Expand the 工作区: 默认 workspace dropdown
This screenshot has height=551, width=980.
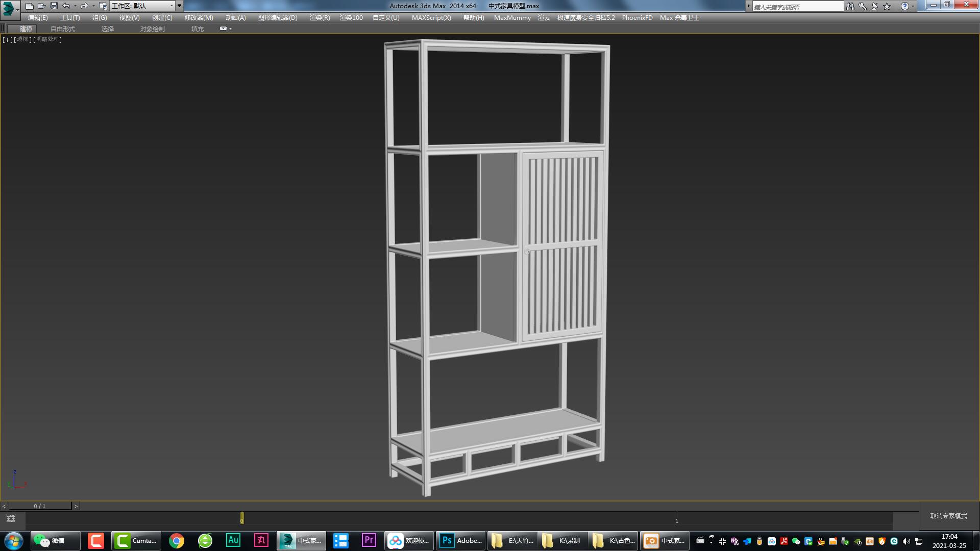[x=171, y=6]
